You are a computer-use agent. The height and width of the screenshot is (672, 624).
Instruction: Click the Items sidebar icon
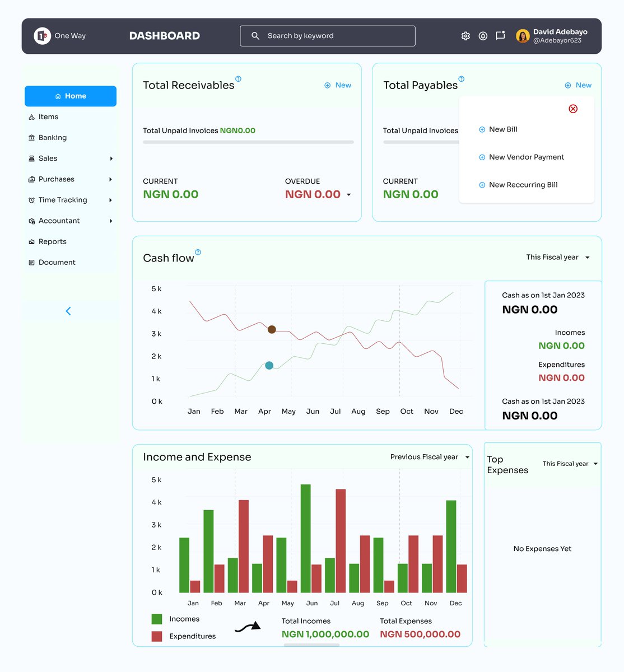click(31, 117)
